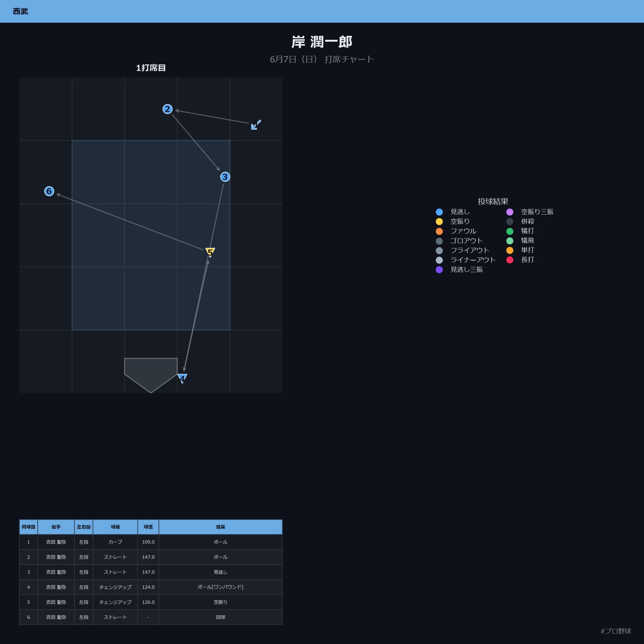Click the 124.0 speed cell

(x=148, y=587)
